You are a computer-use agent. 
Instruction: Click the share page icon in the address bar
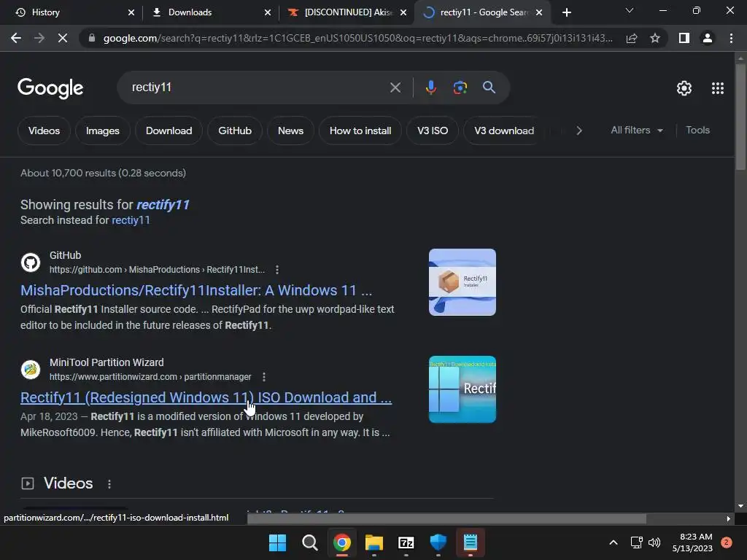tap(632, 38)
